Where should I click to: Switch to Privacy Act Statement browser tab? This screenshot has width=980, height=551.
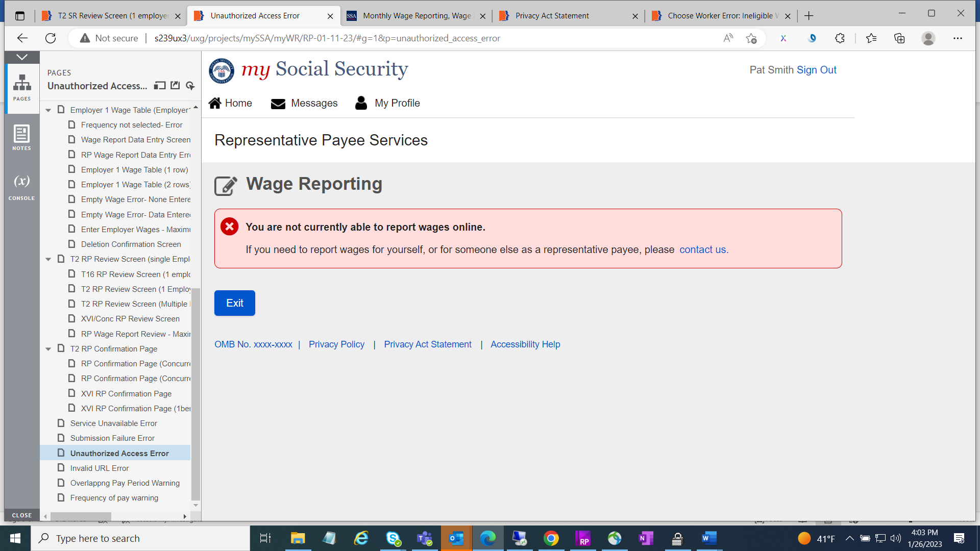(552, 16)
